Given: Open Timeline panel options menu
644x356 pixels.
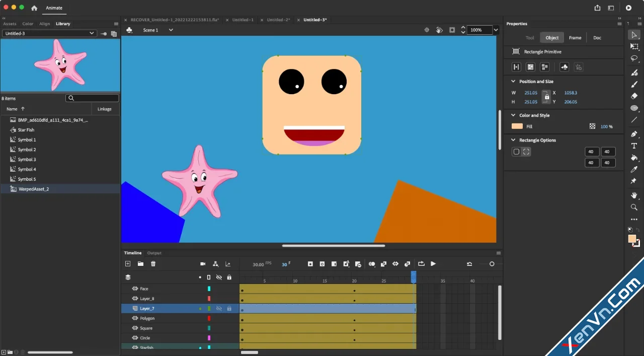Looking at the screenshot, I should click(x=499, y=253).
